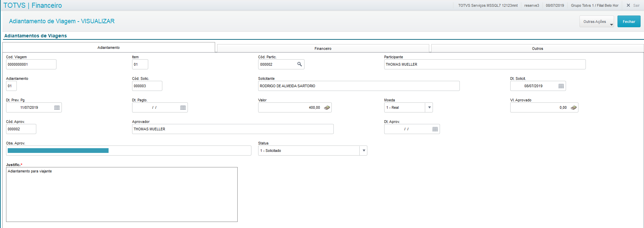Click the Cód. Partic. search magnifier icon
Image resolution: width=644 pixels, height=228 pixels.
point(299,64)
